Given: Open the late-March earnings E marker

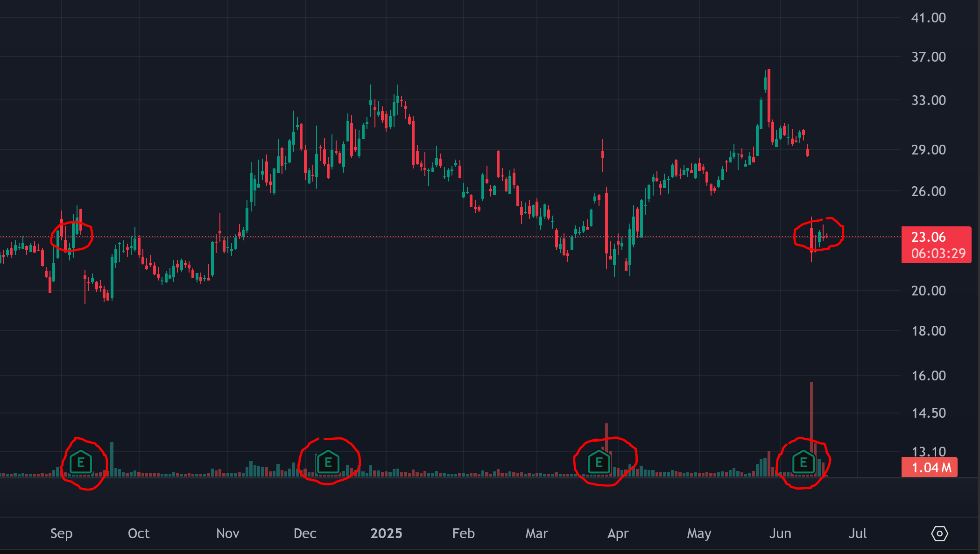Looking at the screenshot, I should click(599, 463).
